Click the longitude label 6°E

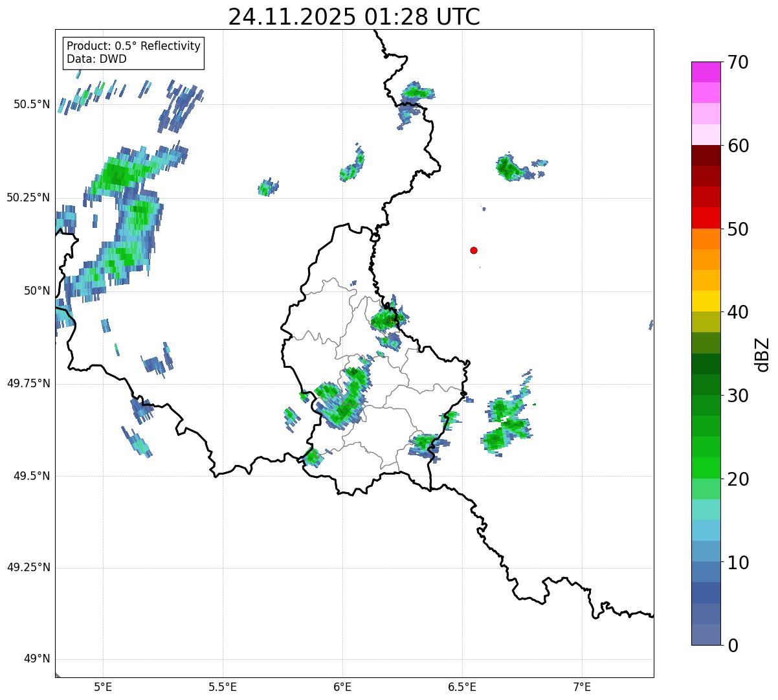click(342, 687)
